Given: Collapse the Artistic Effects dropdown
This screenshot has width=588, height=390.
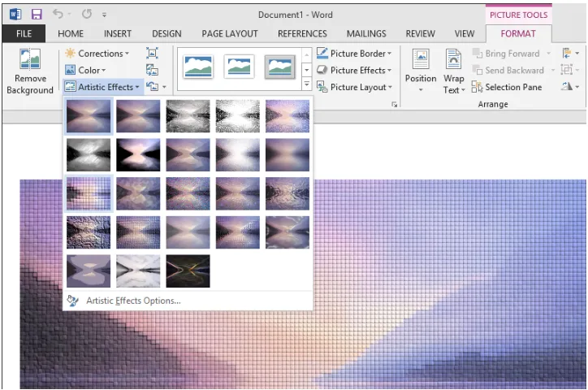Looking at the screenshot, I should tap(102, 87).
